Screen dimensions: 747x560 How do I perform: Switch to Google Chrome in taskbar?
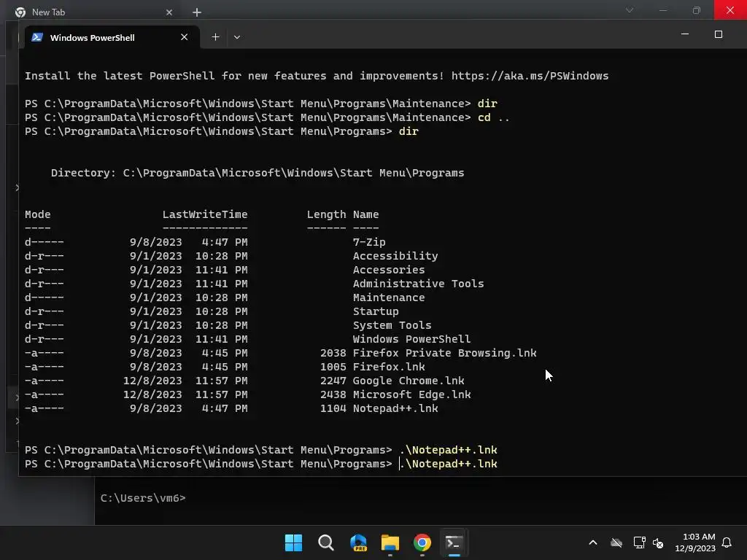[422, 542]
